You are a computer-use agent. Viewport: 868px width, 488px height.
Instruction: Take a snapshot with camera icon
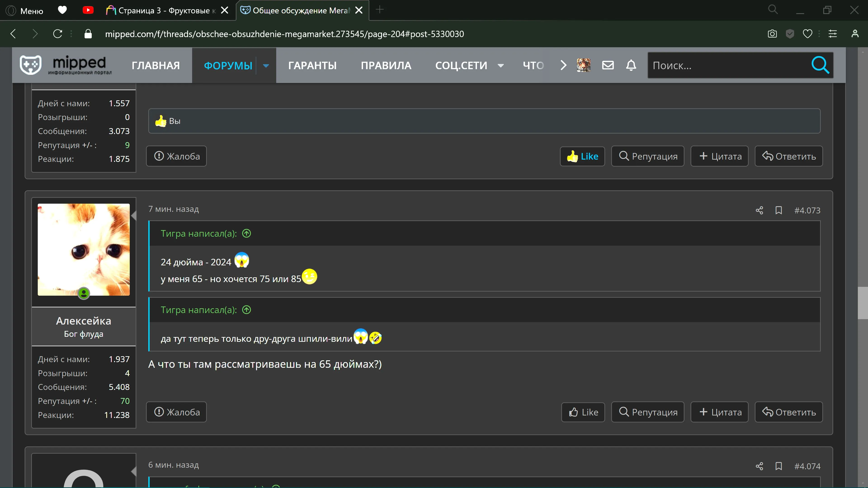[x=772, y=34]
